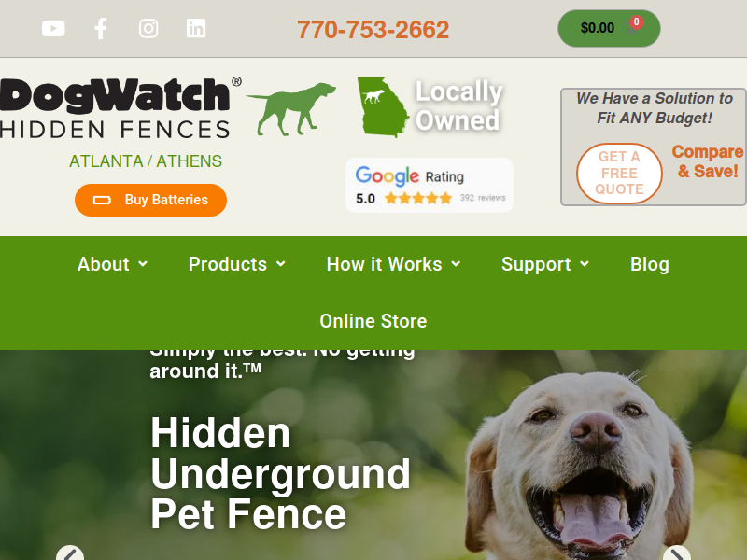This screenshot has width=747, height=560.
Task: Click the DogWatch Hidden Fences logo
Action: pyautogui.click(x=120, y=108)
